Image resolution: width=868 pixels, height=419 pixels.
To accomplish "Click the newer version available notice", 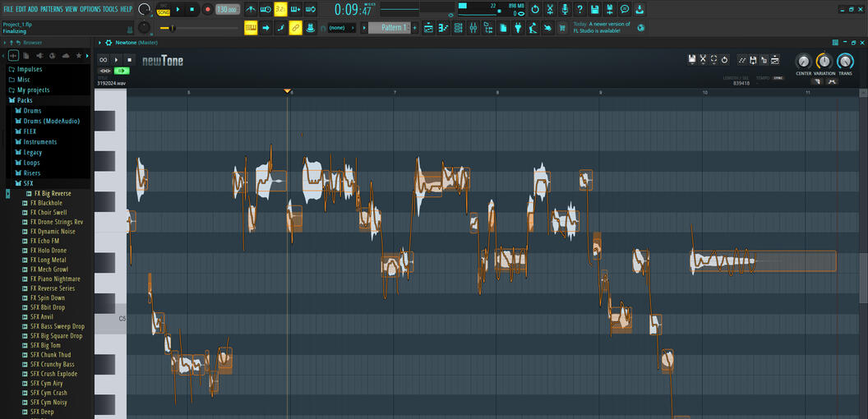I will pyautogui.click(x=604, y=28).
